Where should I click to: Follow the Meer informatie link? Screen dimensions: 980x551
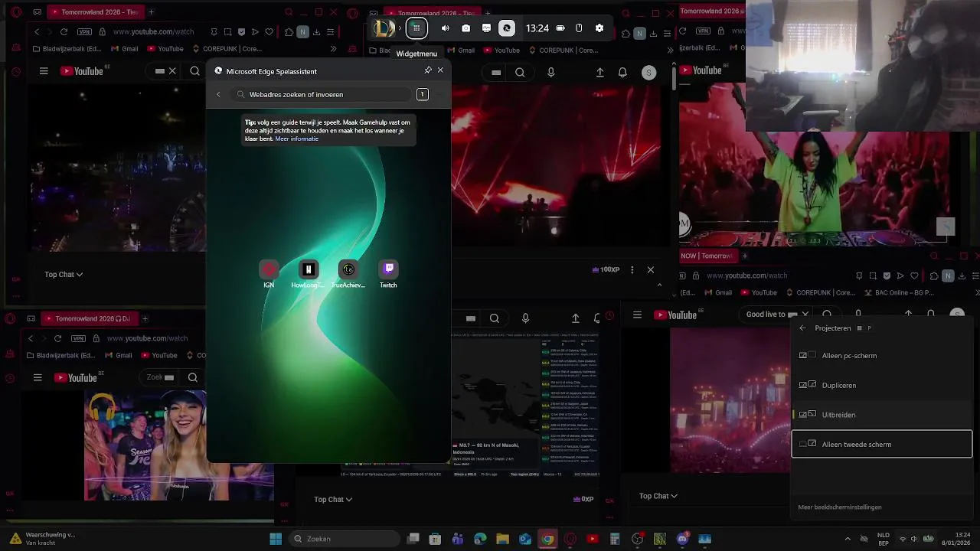[x=297, y=139]
